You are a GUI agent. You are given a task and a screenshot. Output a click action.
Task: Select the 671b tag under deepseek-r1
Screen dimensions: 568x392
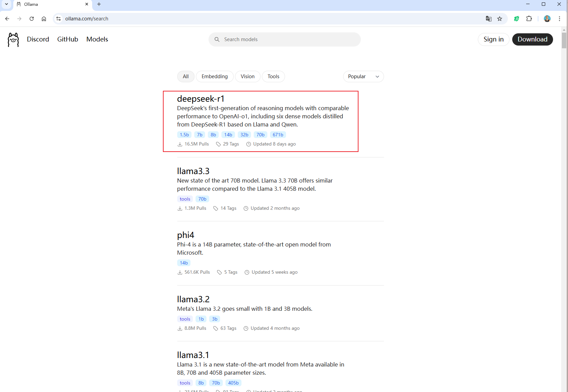coord(278,135)
